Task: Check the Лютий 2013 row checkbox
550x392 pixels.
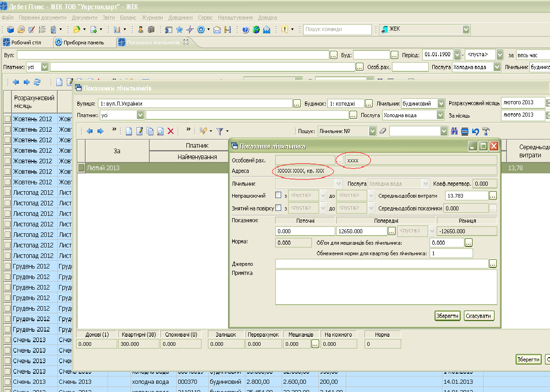Action: [81, 168]
